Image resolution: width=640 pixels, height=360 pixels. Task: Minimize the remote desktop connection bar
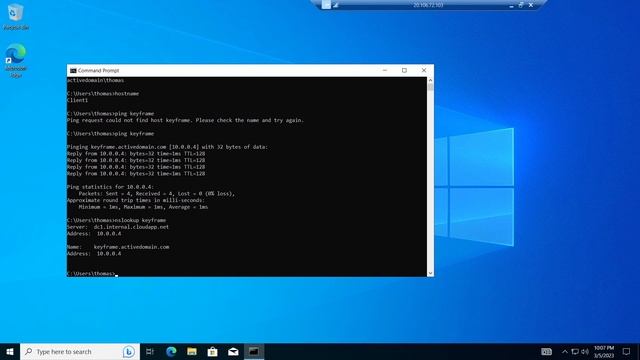click(511, 5)
